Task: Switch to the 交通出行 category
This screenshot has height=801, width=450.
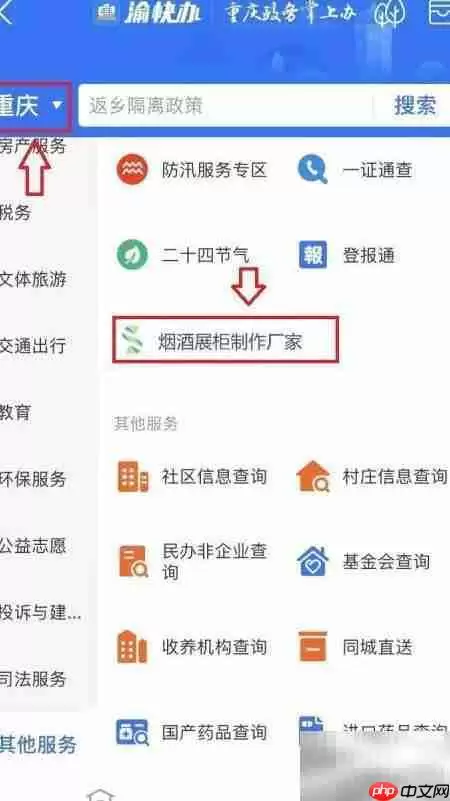Action: click(33, 346)
